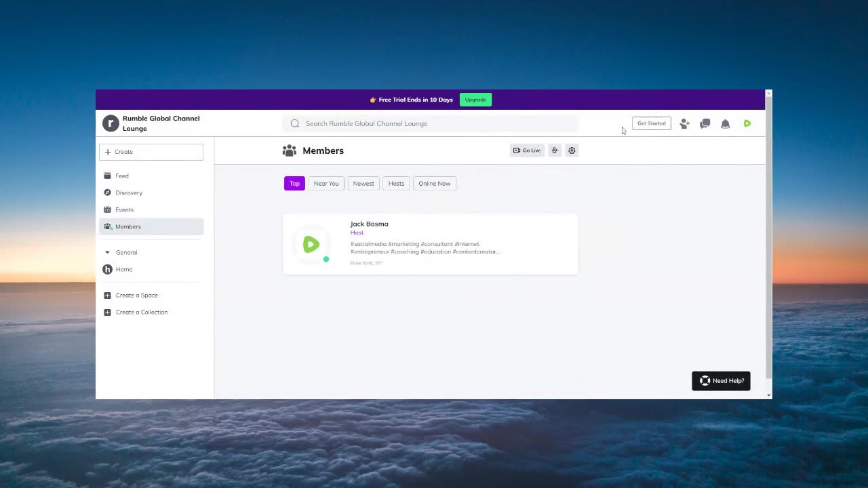The height and width of the screenshot is (488, 868).
Task: Click the Home space h icon
Action: 107,269
